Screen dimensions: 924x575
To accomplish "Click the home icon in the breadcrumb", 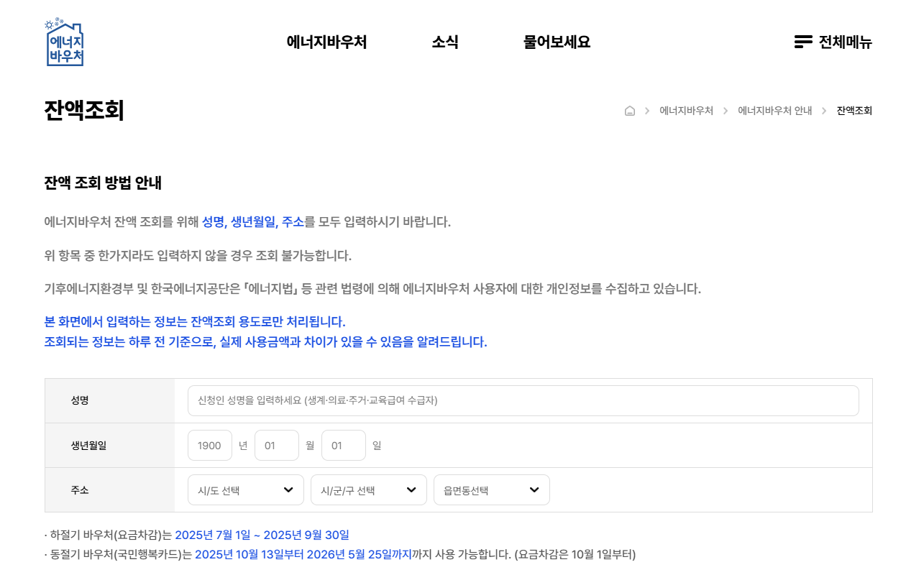I will (630, 110).
